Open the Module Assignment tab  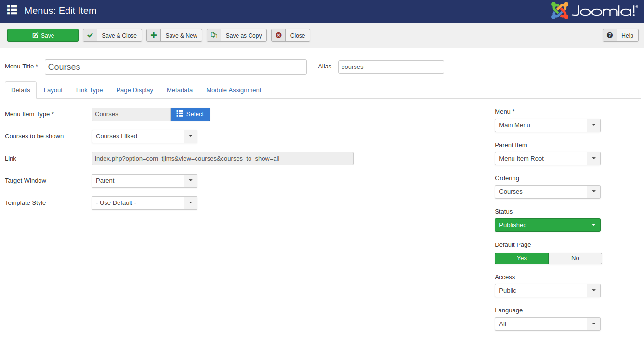tap(234, 90)
